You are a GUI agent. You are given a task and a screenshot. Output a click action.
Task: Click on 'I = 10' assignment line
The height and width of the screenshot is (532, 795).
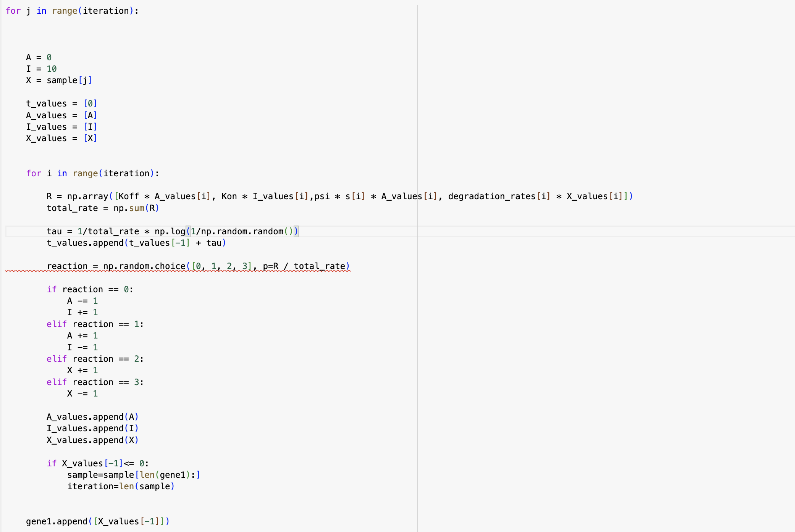pos(41,69)
